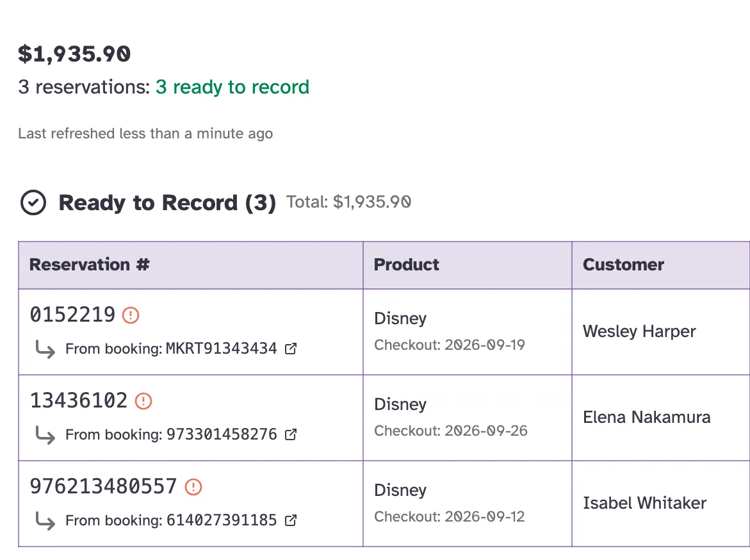Viewport: 750px width, 560px height.
Task: Click Disney product in Isabel Whitaker row
Action: pos(400,490)
